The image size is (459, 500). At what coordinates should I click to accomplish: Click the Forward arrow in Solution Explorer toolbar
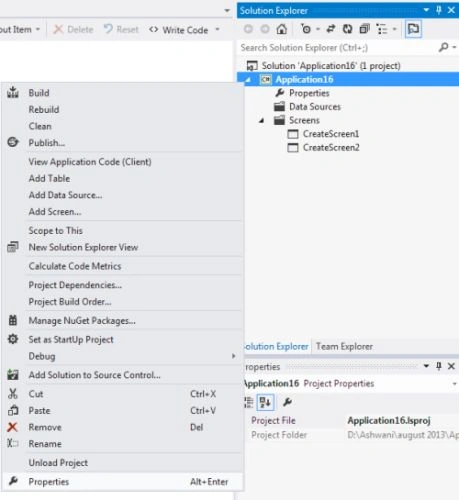265,29
